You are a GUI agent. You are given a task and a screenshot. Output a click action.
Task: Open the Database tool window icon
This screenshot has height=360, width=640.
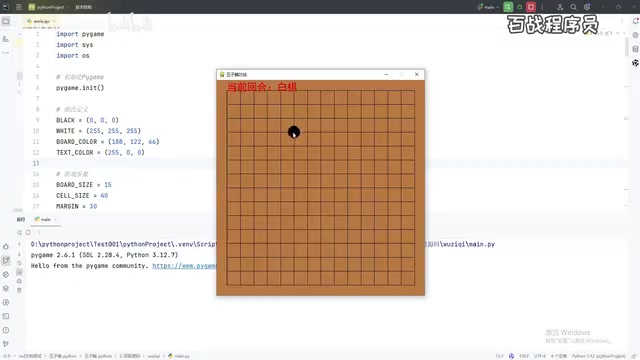635,49
